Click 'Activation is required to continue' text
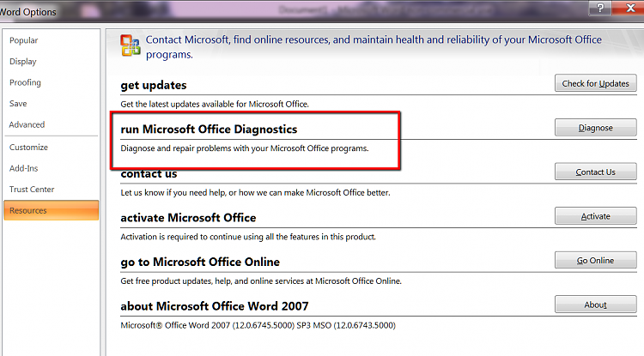The height and width of the screenshot is (356, 644). [248, 237]
